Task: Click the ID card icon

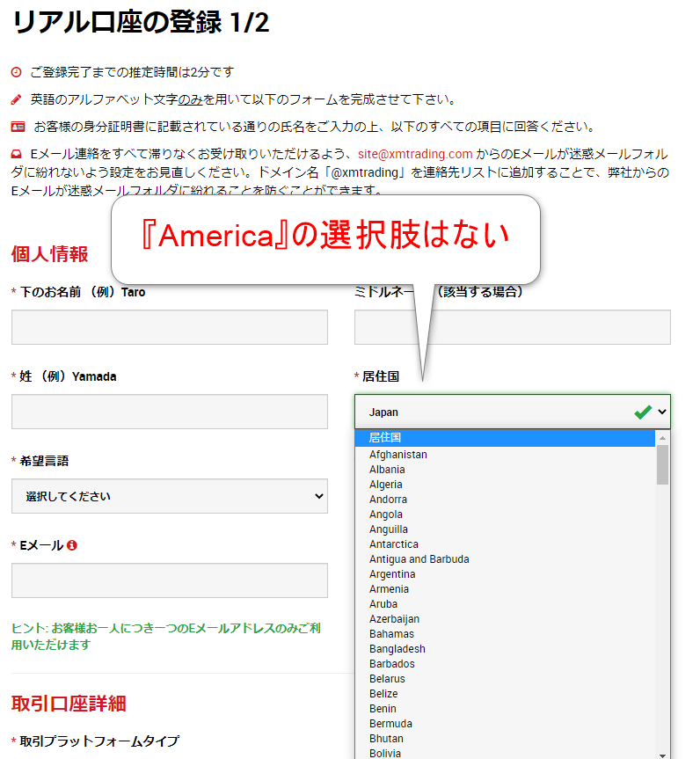Action: [18, 127]
